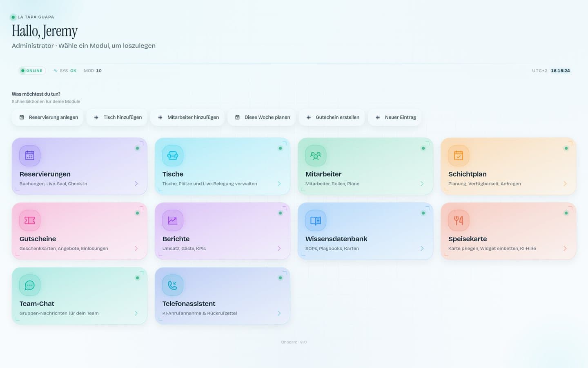
Task: Click the Tisch hinzufügen button
Action: [118, 117]
